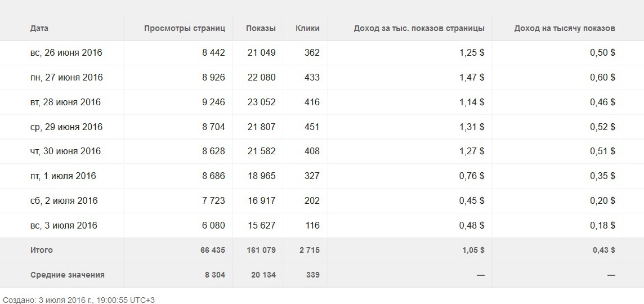This screenshot has height=304, width=644.
Task: Select the пт, 1 июля 2016 row
Action: (x=322, y=176)
